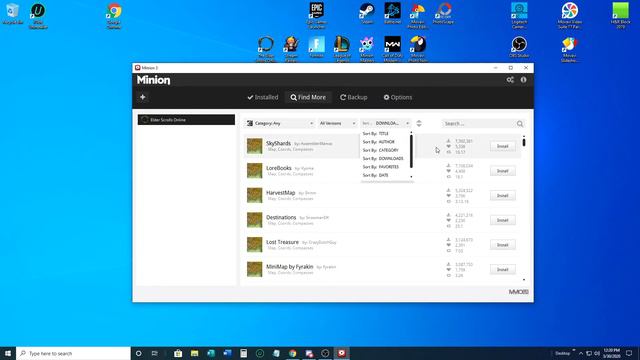The height and width of the screenshot is (360, 640).
Task: Click the search magnifier icon
Action: click(x=520, y=124)
